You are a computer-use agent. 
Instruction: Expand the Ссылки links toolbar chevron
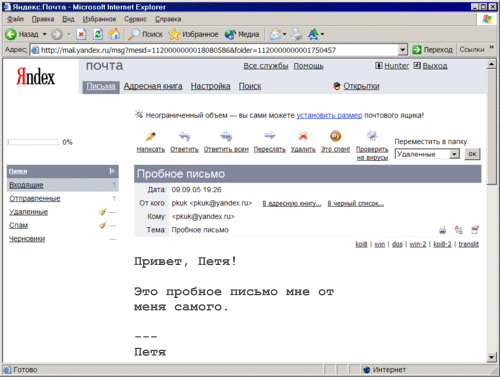[492, 47]
